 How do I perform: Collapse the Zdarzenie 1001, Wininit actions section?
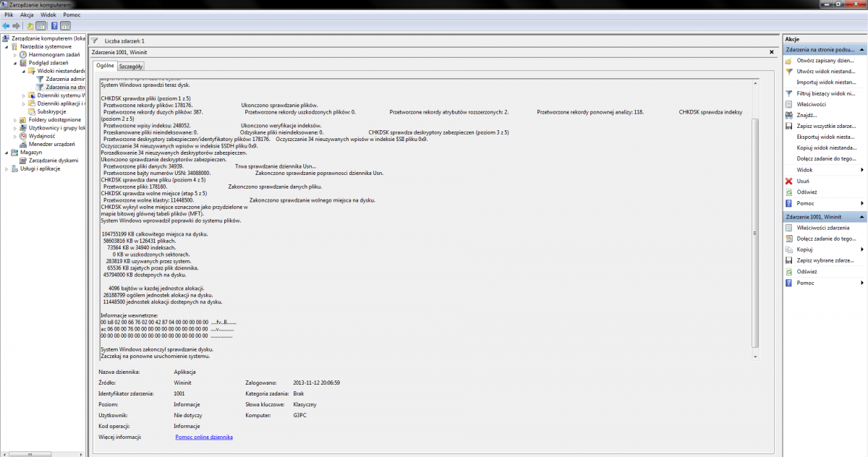[x=861, y=217]
